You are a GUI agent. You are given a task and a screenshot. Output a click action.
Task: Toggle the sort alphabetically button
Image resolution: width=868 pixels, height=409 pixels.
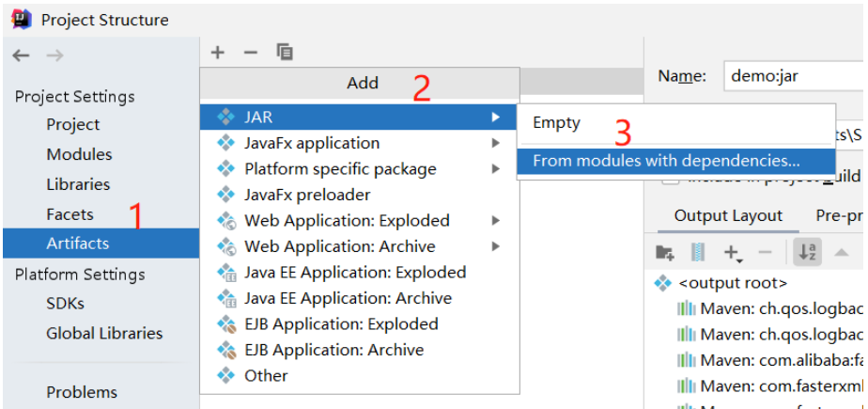[806, 252]
